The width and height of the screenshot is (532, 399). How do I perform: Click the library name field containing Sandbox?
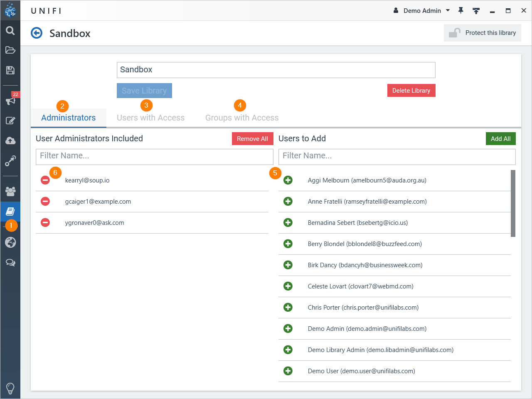click(x=276, y=70)
